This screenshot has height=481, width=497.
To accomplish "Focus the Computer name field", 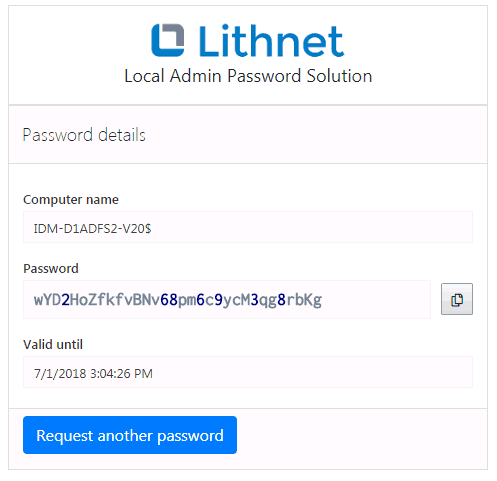I will coord(248,227).
